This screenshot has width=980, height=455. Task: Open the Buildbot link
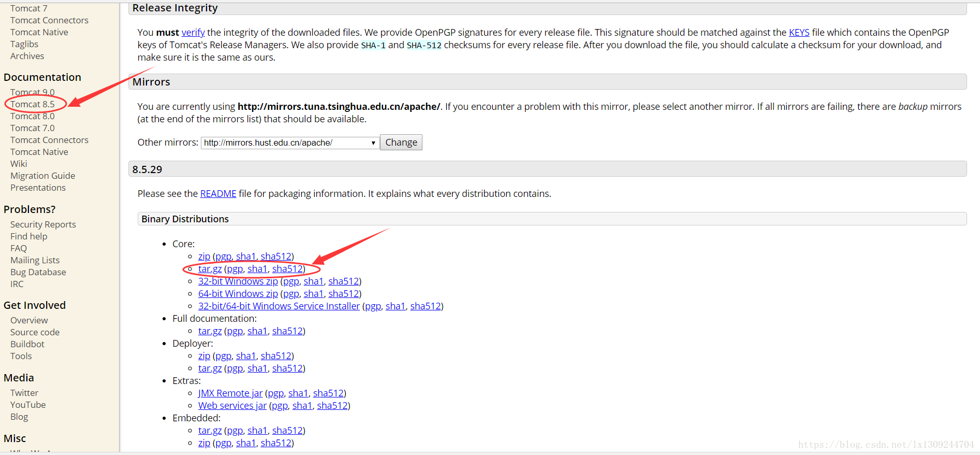pos(27,344)
